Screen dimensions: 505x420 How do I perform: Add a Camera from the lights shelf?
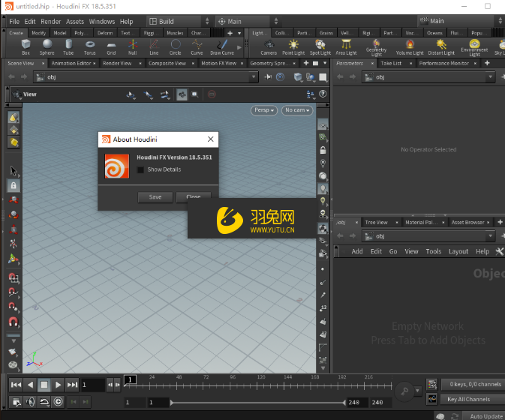[x=269, y=47]
